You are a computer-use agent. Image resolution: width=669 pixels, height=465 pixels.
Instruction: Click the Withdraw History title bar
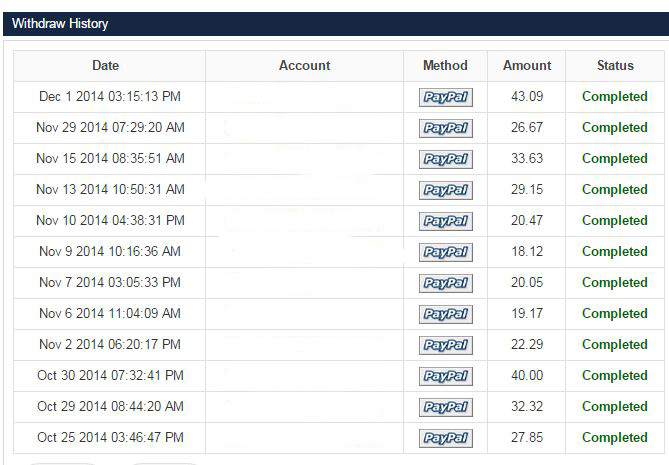click(x=336, y=23)
